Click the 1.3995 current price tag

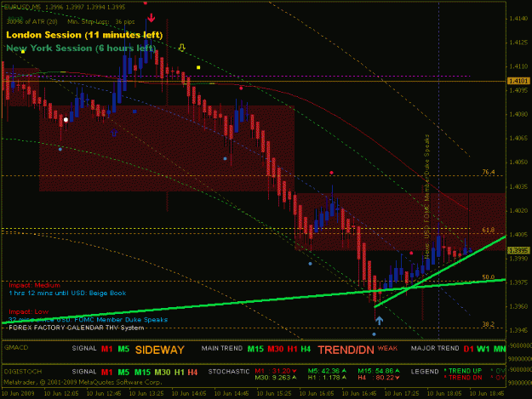pos(518,250)
